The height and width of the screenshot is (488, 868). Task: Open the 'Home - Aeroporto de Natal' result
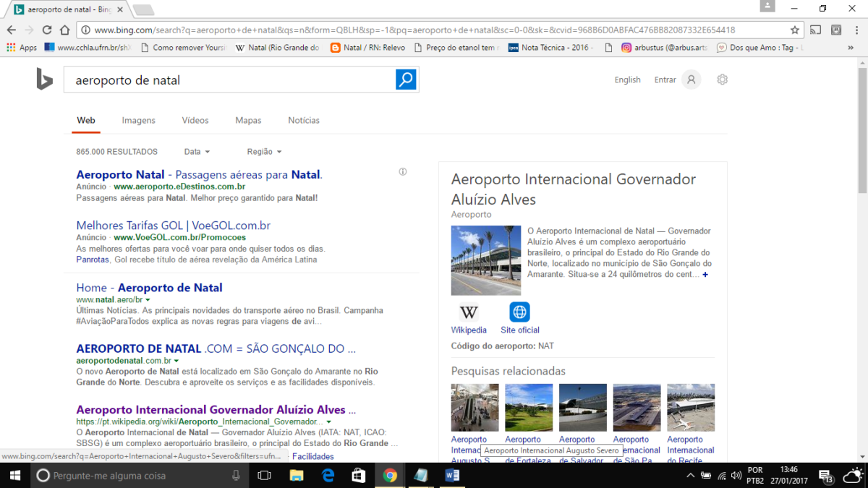pos(149,288)
